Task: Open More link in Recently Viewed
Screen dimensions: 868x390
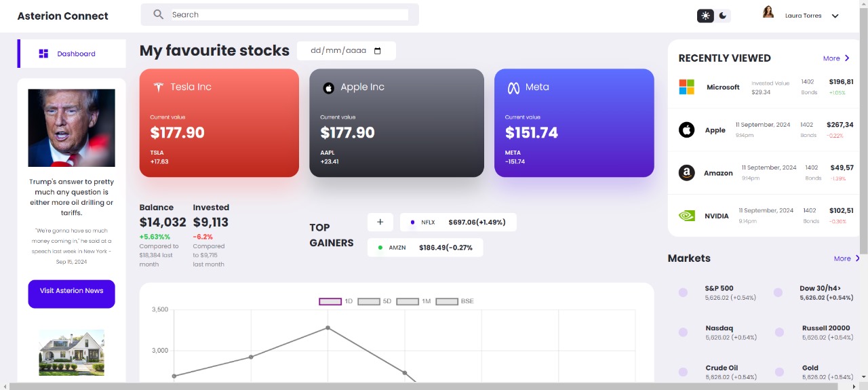Action: coord(831,58)
